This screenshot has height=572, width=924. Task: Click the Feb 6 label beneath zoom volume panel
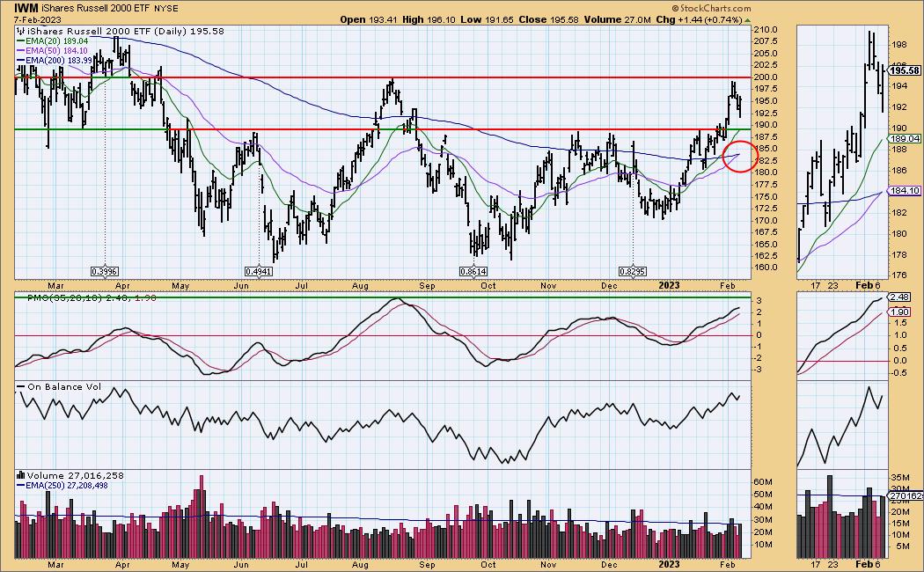[869, 564]
